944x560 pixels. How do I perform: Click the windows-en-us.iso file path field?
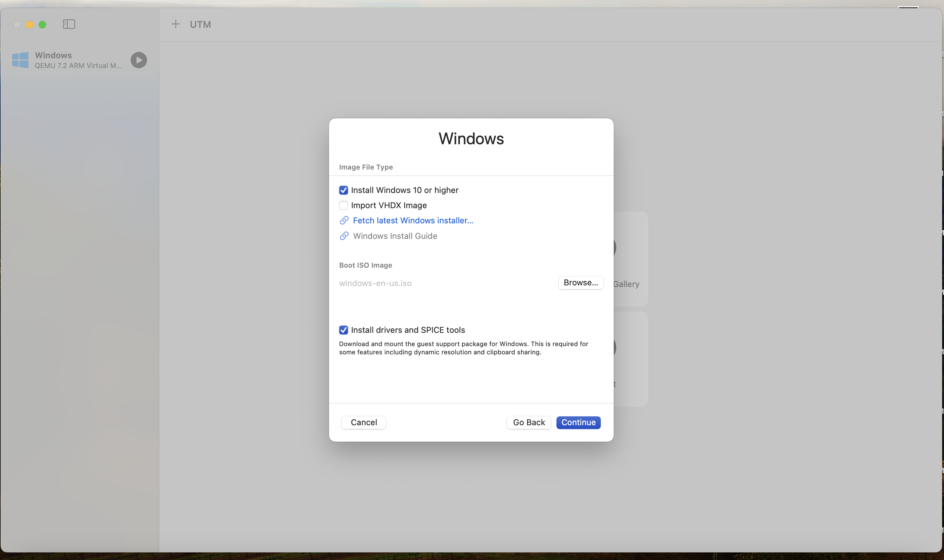tap(375, 283)
